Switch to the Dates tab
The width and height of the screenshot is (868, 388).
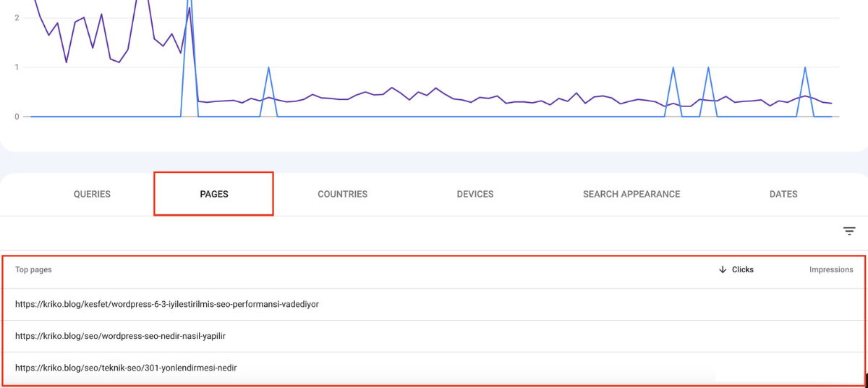point(783,194)
